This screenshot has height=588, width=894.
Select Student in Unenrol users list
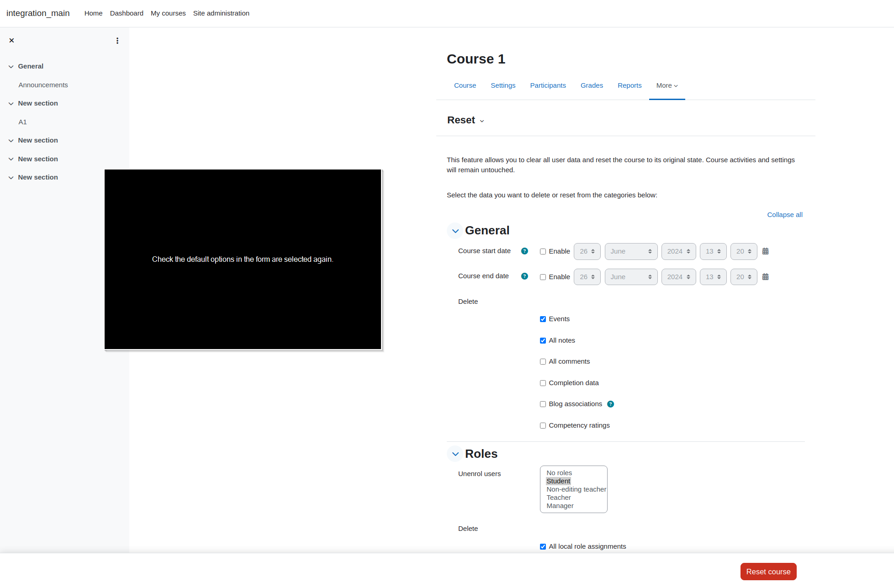[558, 481]
